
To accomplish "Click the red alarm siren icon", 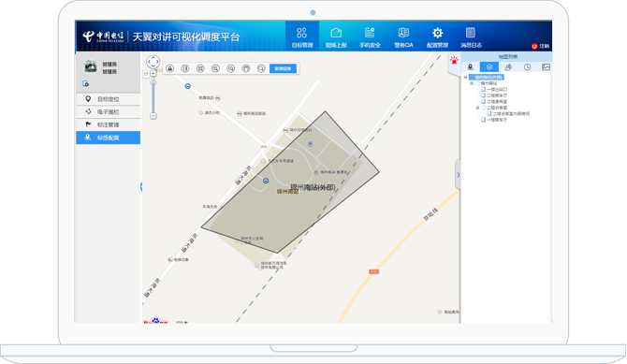I will coord(454,61).
